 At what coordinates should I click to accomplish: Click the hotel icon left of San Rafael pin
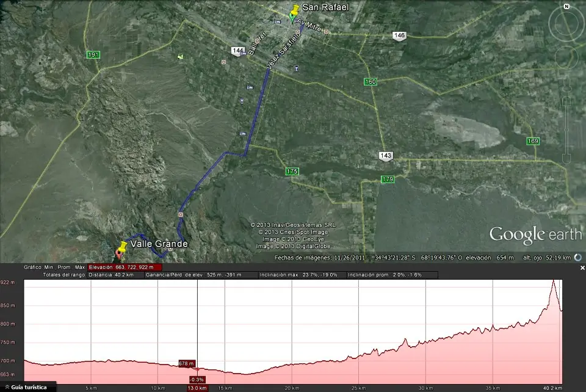point(277,21)
